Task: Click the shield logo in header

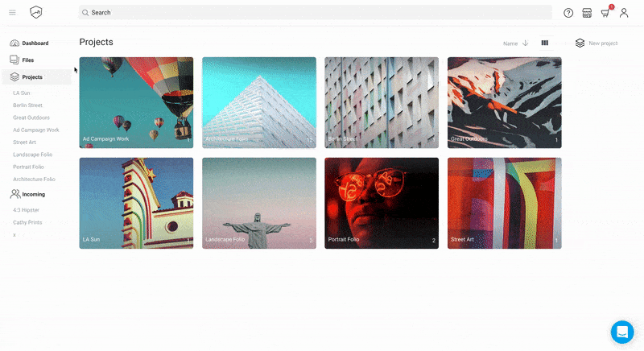Action: (36, 12)
